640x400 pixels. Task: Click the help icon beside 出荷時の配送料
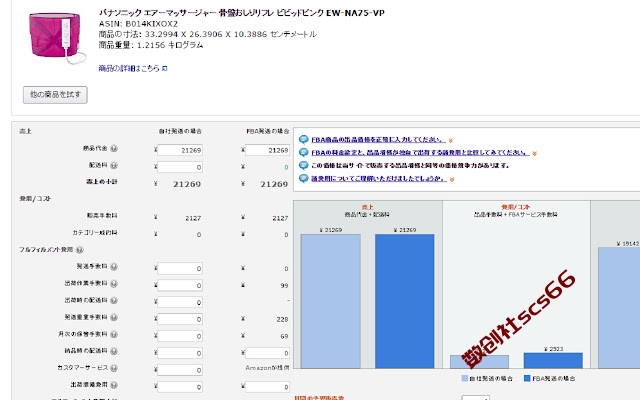click(x=114, y=301)
